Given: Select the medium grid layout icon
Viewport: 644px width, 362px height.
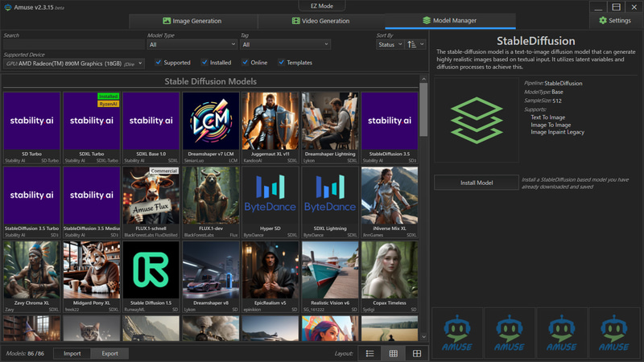Looking at the screenshot, I should 393,353.
